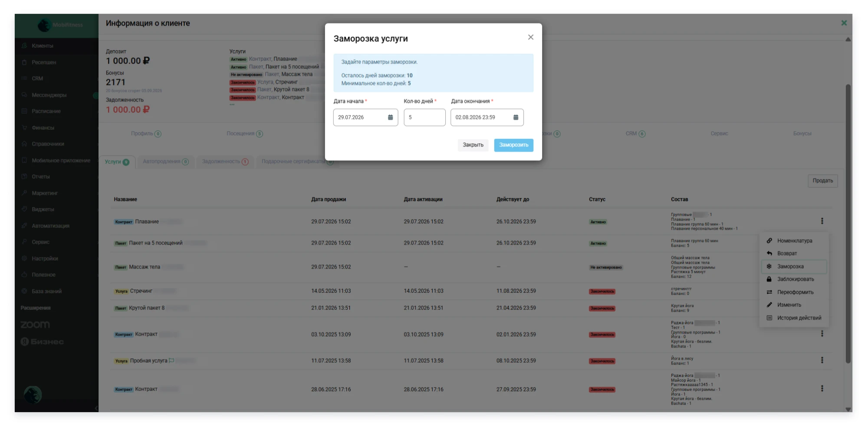Click the Бизнес extension logo

[42, 342]
